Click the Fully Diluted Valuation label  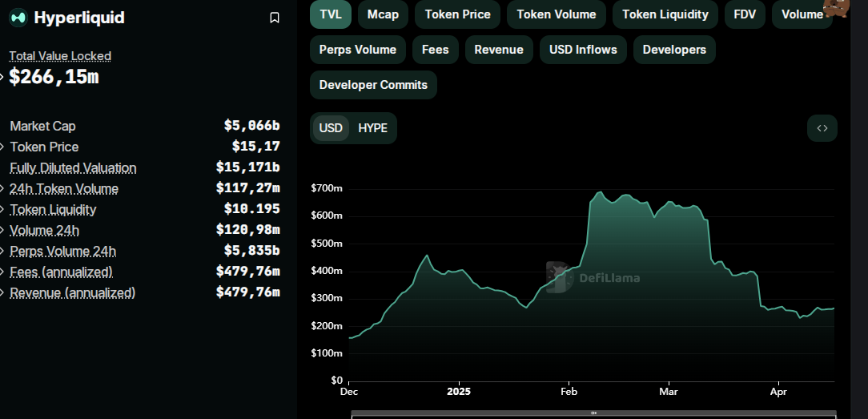73,167
